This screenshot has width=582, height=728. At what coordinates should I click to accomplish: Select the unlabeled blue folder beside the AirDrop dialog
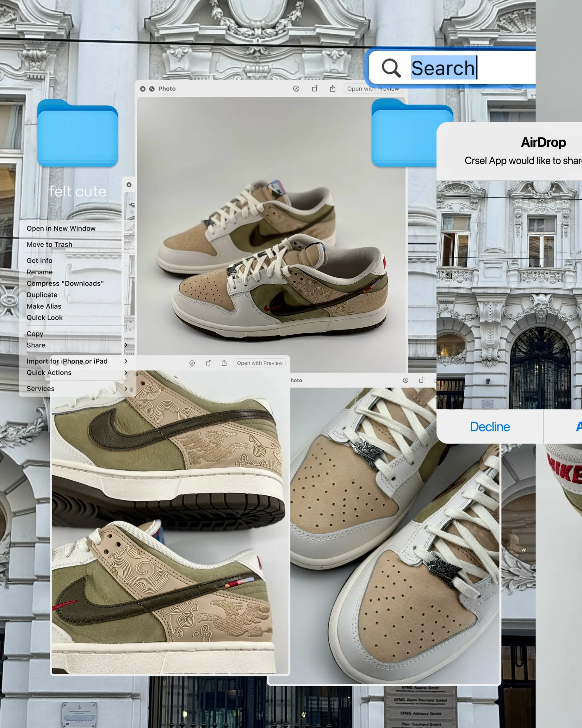click(x=404, y=133)
